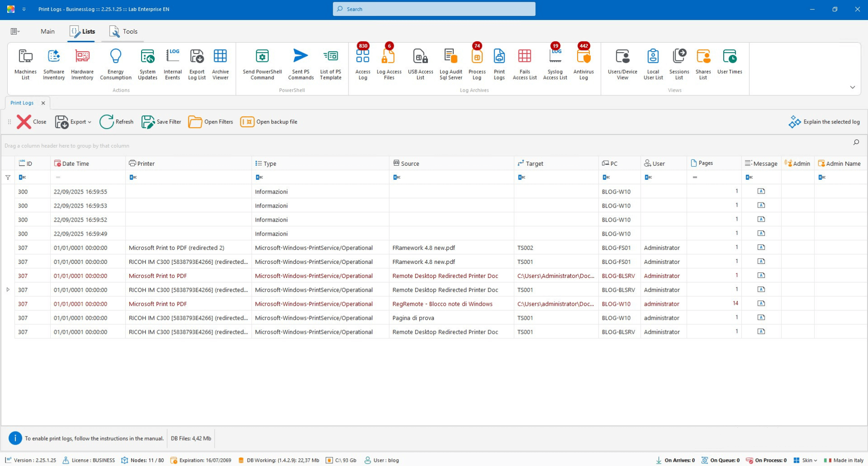Click Explain the selected log
Screen dimensions: 868x466
point(824,122)
